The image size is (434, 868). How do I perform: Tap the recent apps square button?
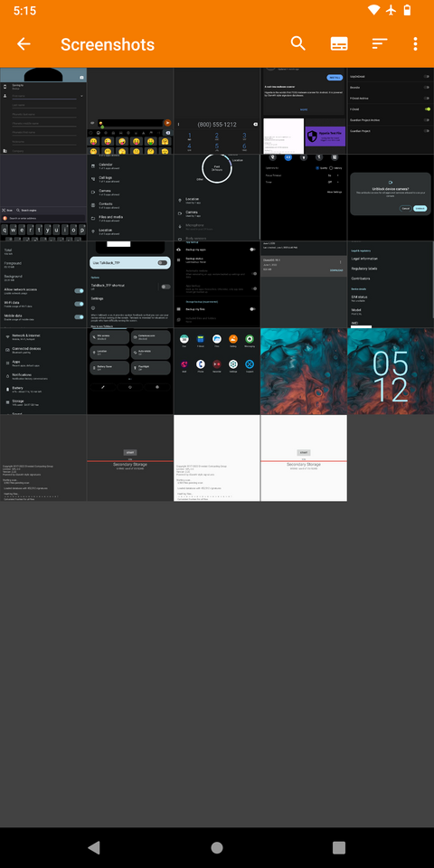coord(339,847)
